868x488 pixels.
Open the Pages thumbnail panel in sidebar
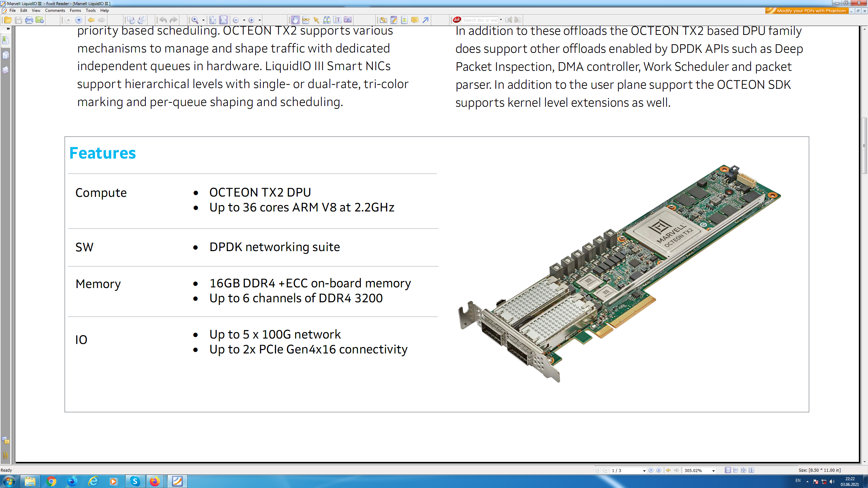[x=5, y=55]
